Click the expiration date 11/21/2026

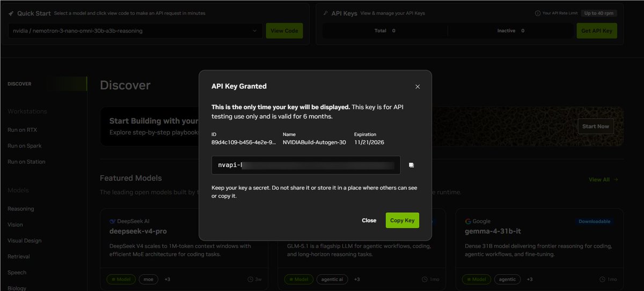pos(369,143)
